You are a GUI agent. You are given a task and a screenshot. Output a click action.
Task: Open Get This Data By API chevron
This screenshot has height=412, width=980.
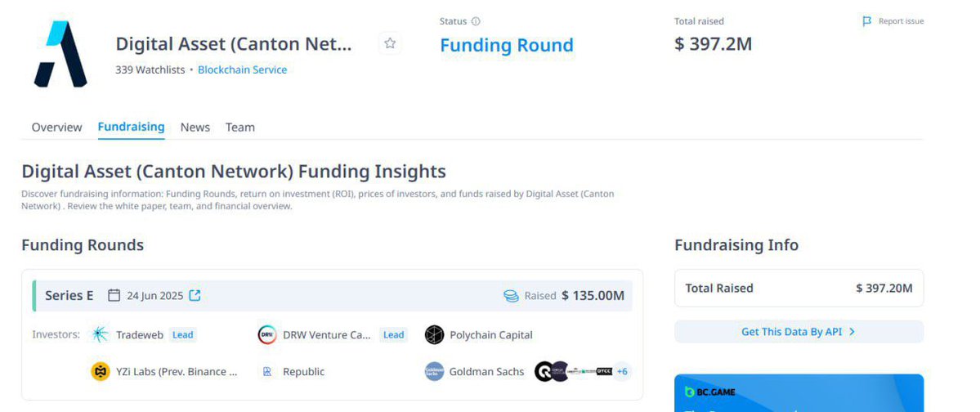(x=852, y=332)
